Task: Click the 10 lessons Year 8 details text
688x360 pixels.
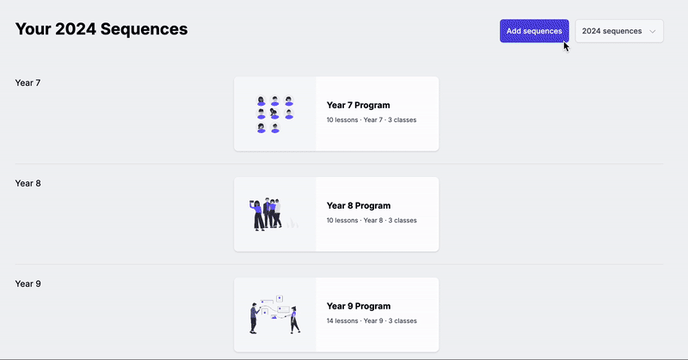Action: point(371,220)
